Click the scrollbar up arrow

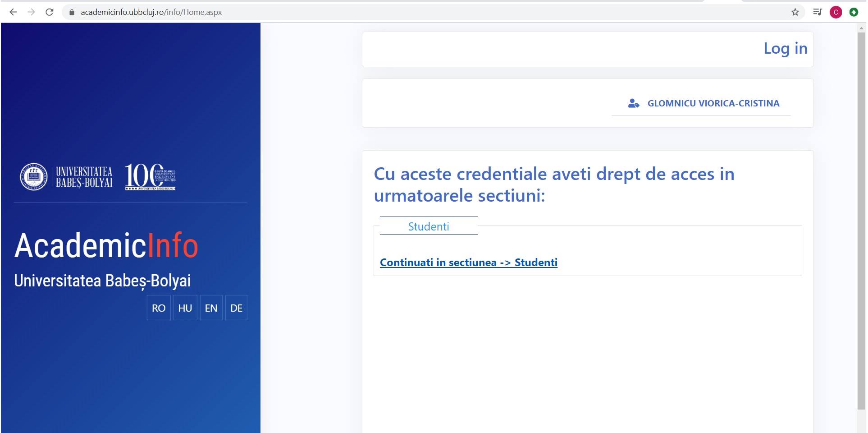(x=862, y=28)
